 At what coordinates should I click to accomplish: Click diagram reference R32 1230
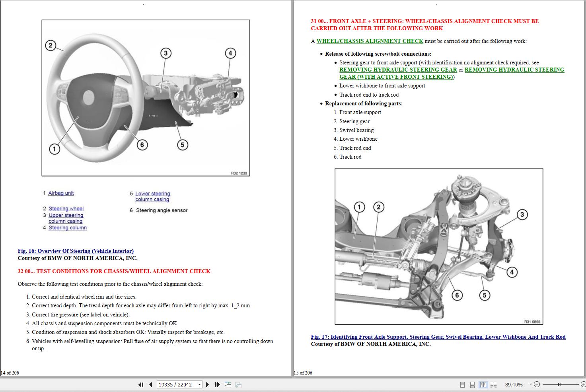point(239,173)
